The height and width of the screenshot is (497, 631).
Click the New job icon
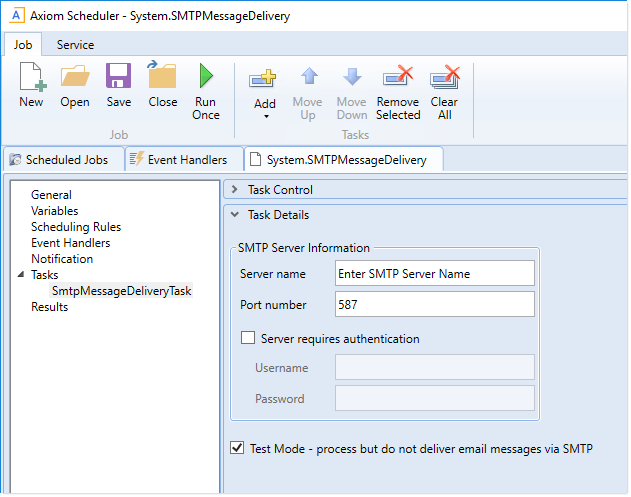coord(31,78)
